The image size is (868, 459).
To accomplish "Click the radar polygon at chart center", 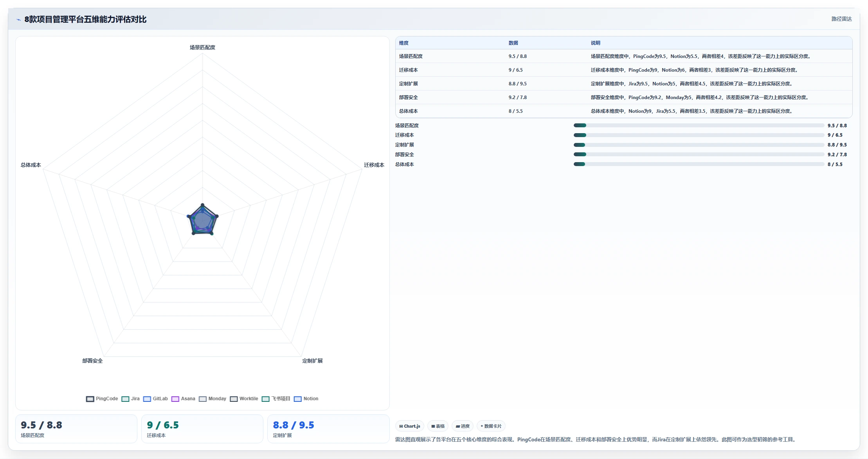I will click(x=202, y=220).
